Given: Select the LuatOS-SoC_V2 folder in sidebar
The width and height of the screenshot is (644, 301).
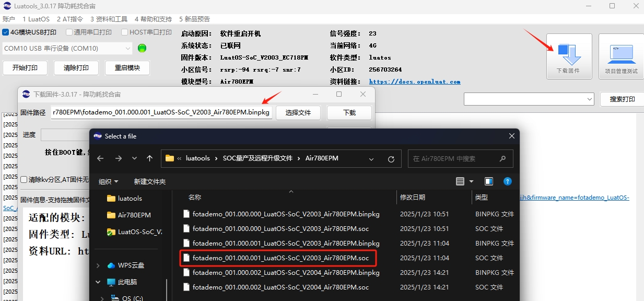Looking at the screenshot, I should (134, 232).
